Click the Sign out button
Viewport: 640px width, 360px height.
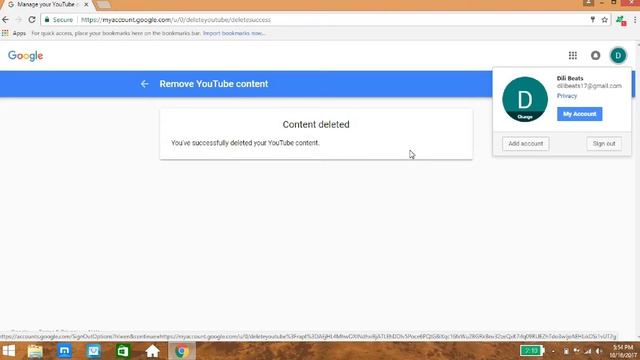click(604, 144)
